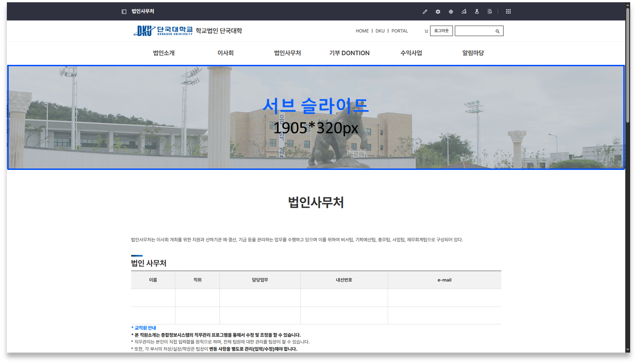
Task: Open the 수익사업 menu
Action: 411,53
